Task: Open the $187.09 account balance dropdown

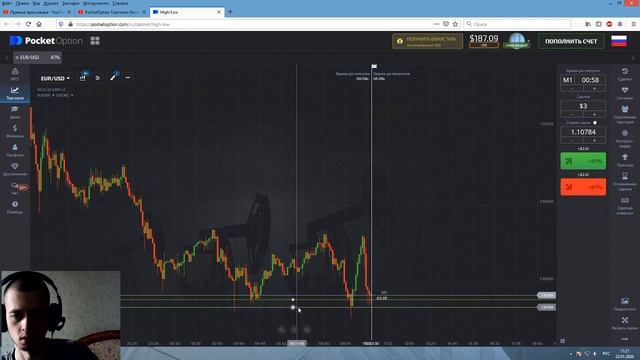Action: (484, 40)
